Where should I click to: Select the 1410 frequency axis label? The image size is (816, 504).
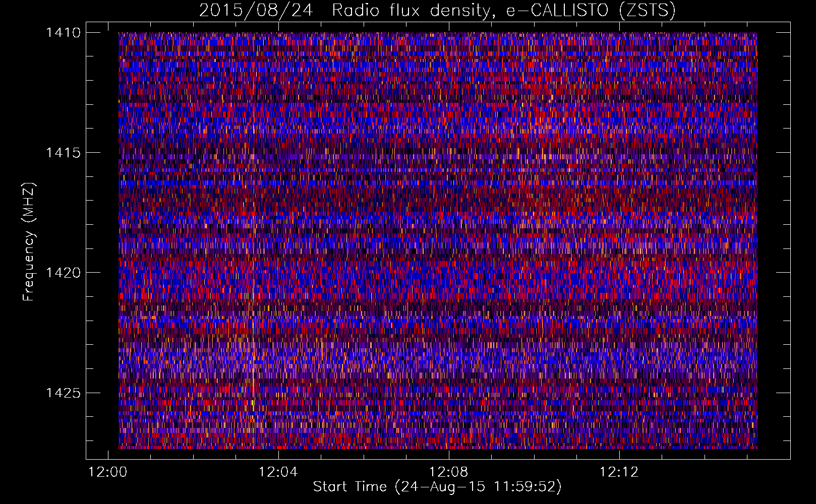pyautogui.click(x=63, y=33)
